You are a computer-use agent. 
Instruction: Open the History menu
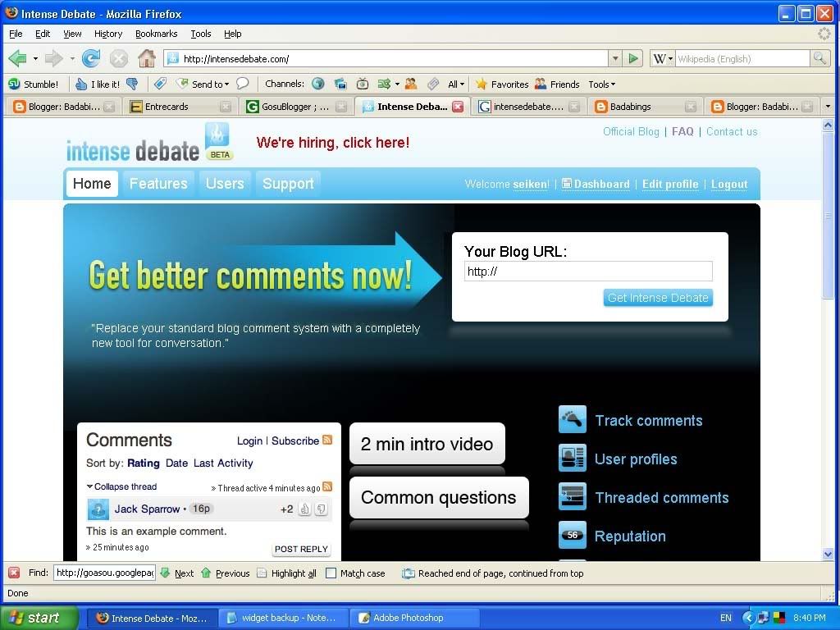pos(108,34)
